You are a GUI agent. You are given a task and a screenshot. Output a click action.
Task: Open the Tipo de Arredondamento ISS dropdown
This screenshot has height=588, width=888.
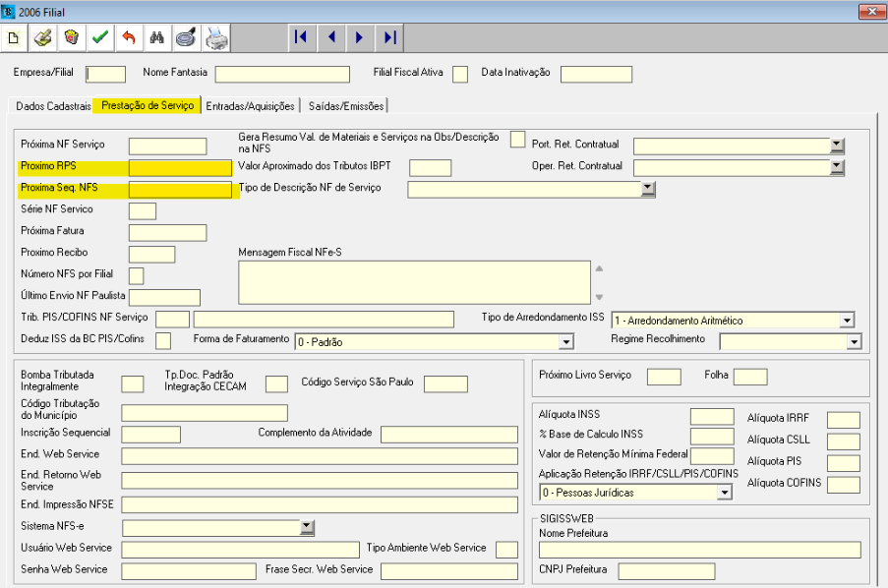coord(847,320)
